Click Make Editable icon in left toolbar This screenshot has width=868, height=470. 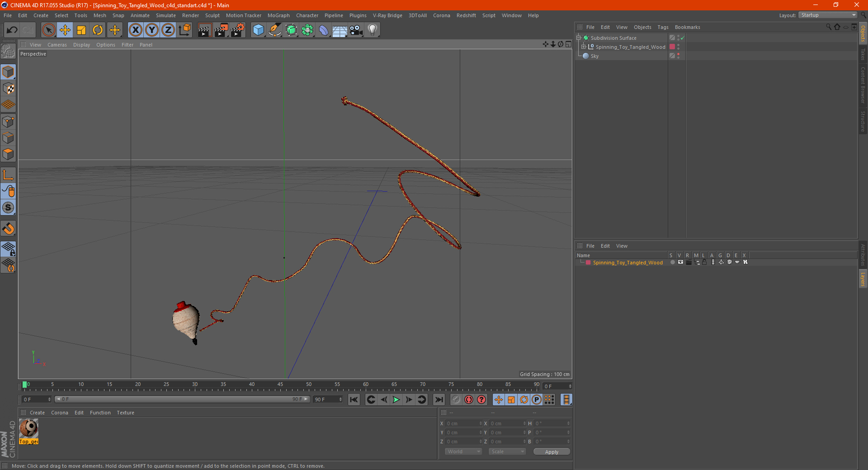[x=8, y=52]
